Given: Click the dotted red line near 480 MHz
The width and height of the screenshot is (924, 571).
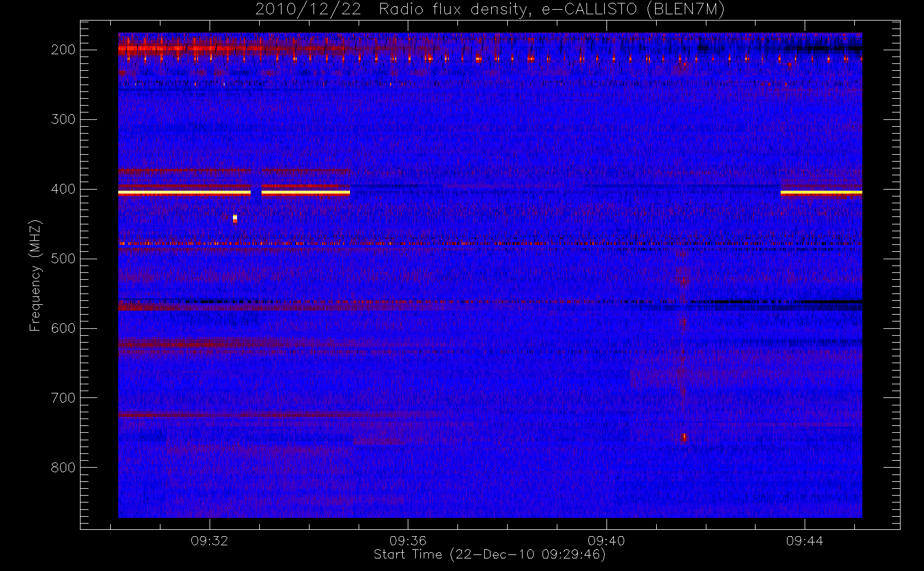Looking at the screenshot, I should click(x=490, y=244).
